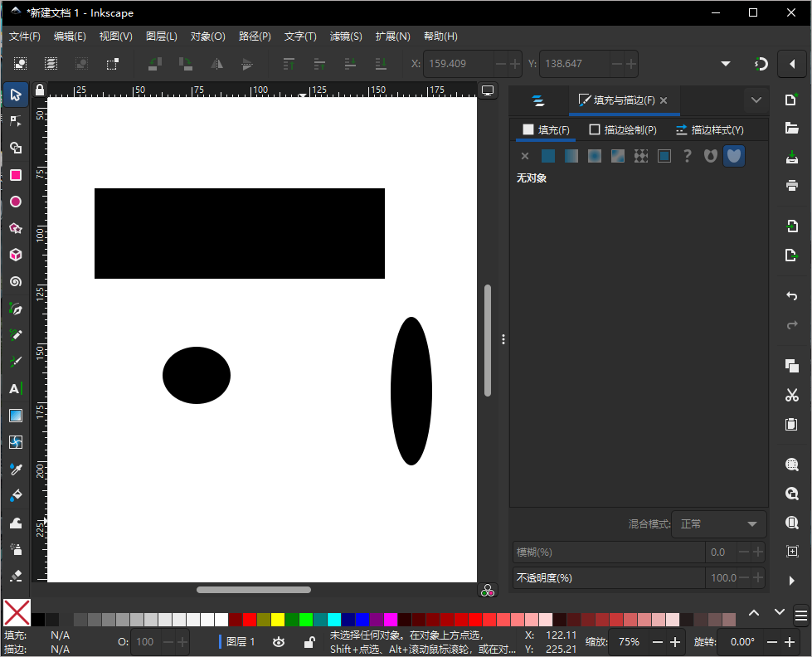Open the dialog options chevron beside 填充与描边
Screen dimensions: 812x657
coord(756,100)
